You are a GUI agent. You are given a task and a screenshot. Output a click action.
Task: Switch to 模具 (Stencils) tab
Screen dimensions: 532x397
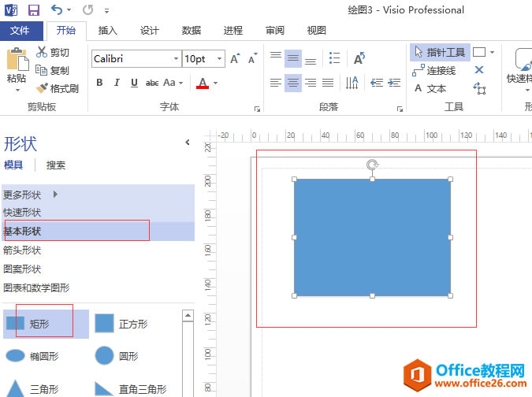click(x=13, y=165)
